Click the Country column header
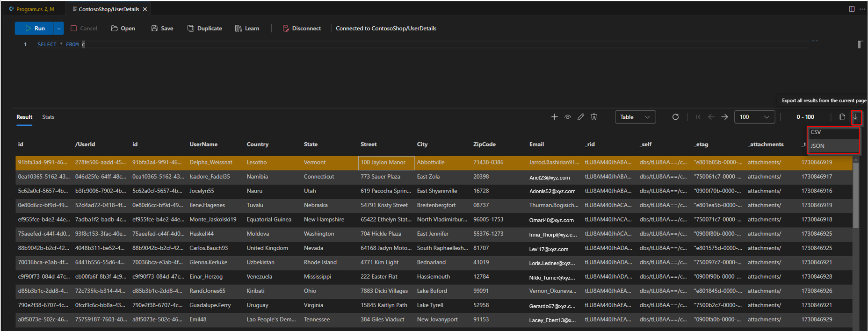868x331 pixels. pyautogui.click(x=258, y=144)
